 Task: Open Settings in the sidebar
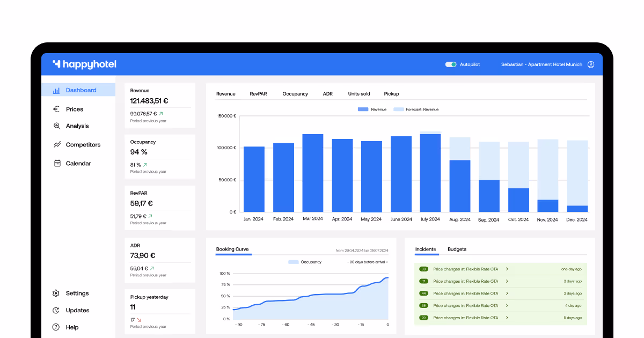[x=78, y=293]
